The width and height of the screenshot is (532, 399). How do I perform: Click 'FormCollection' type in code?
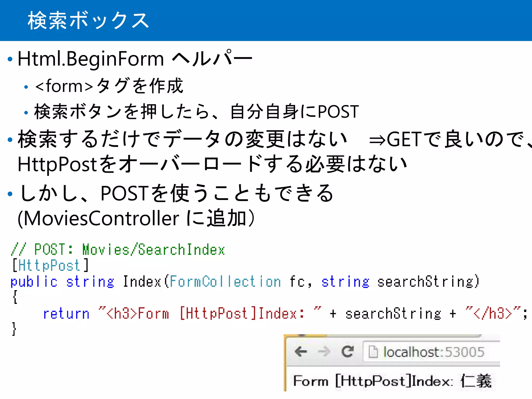click(225, 282)
